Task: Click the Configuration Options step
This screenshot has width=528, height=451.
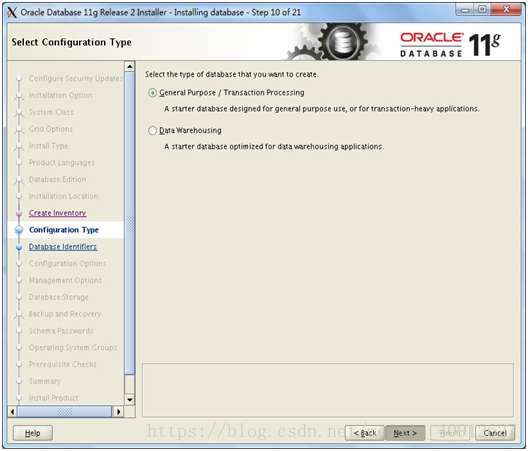Action: pos(68,264)
